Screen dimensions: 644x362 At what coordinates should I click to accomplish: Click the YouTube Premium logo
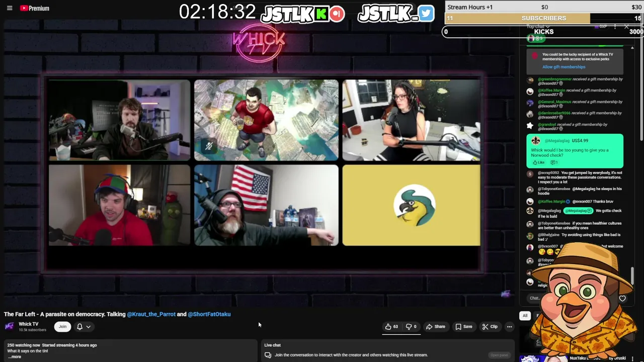[x=35, y=8]
